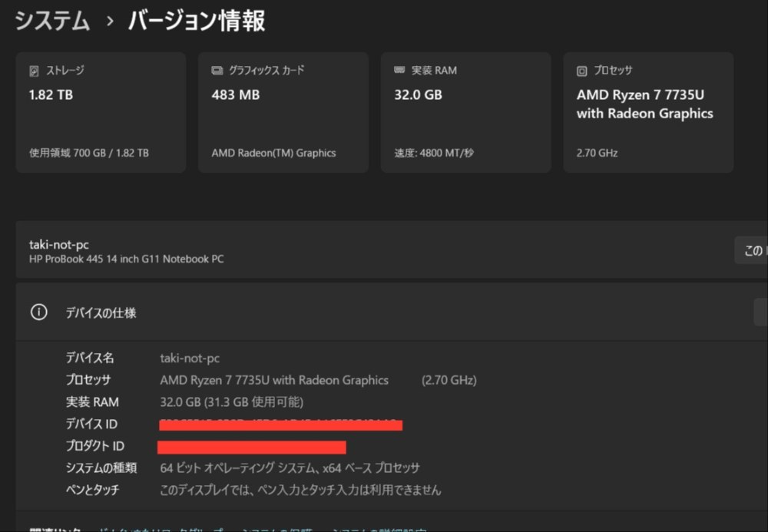Click the breadcrumb chevron after システム
The height and width of the screenshot is (532, 768).
[110, 21]
